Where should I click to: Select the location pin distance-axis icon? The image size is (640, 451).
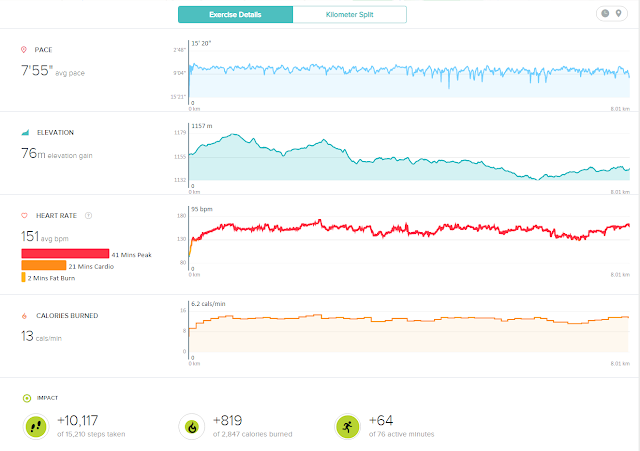(x=619, y=13)
